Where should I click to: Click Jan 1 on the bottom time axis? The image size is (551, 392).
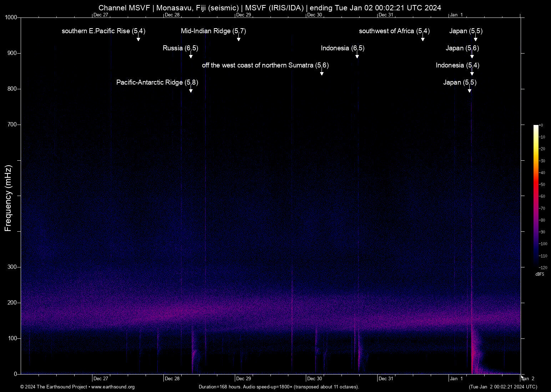[456, 379]
